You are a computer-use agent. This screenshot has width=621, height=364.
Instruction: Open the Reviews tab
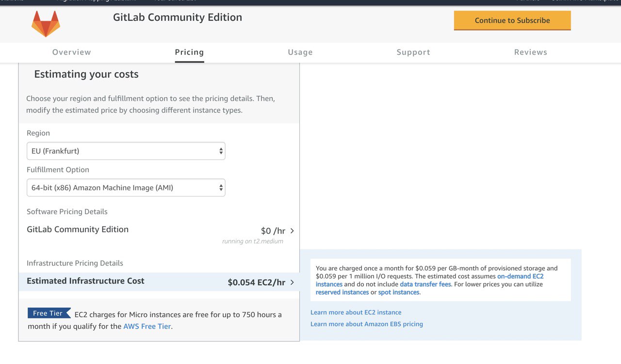click(531, 52)
